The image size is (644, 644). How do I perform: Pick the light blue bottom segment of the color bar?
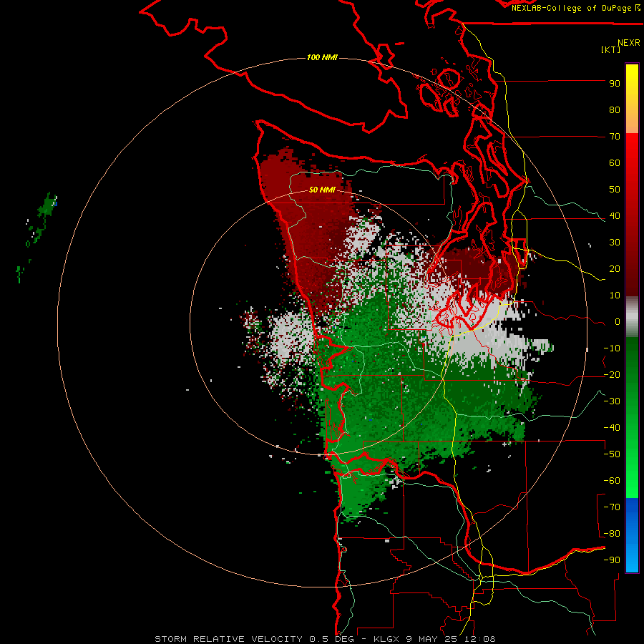[632, 559]
